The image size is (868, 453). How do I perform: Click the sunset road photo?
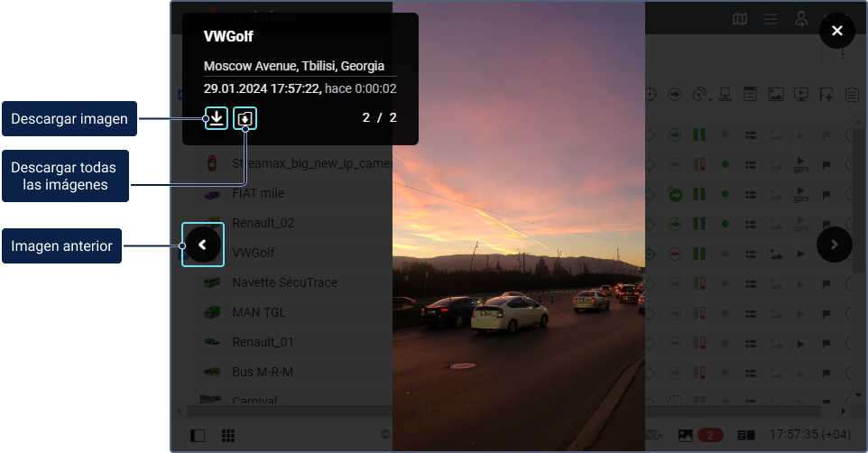point(519,226)
